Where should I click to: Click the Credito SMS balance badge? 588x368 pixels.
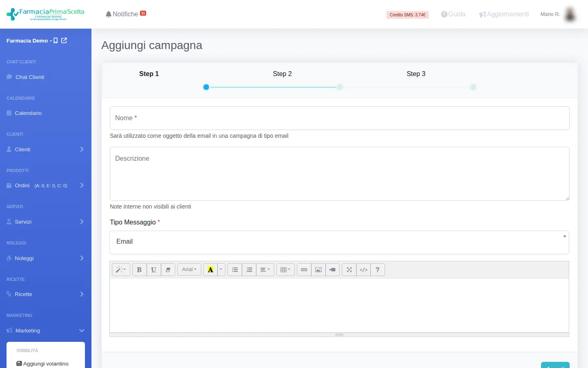(408, 15)
